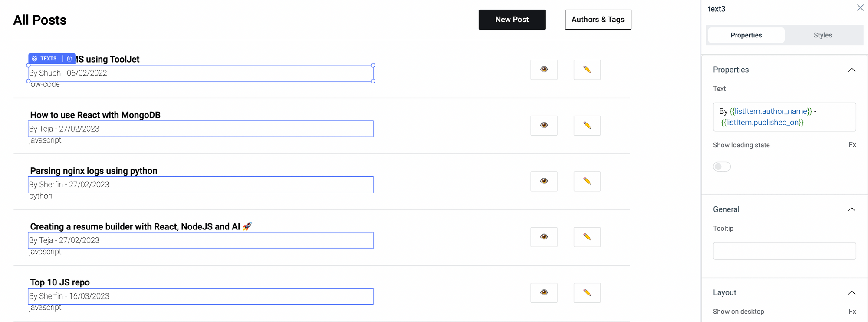
Task: Click pencil edit icon for ToolJet post
Action: [587, 70]
